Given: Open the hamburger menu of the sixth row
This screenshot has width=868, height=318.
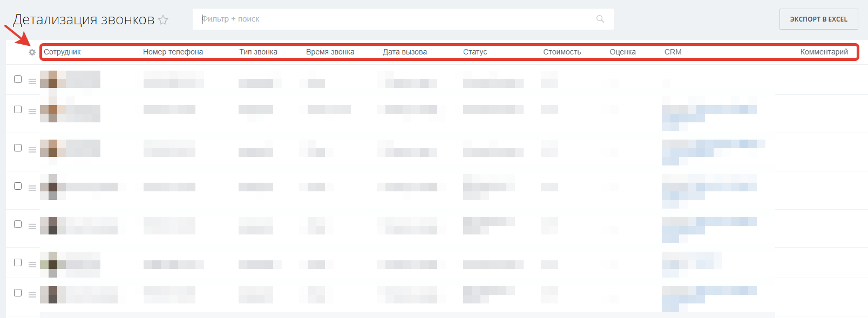Looking at the screenshot, I should pos(32,265).
